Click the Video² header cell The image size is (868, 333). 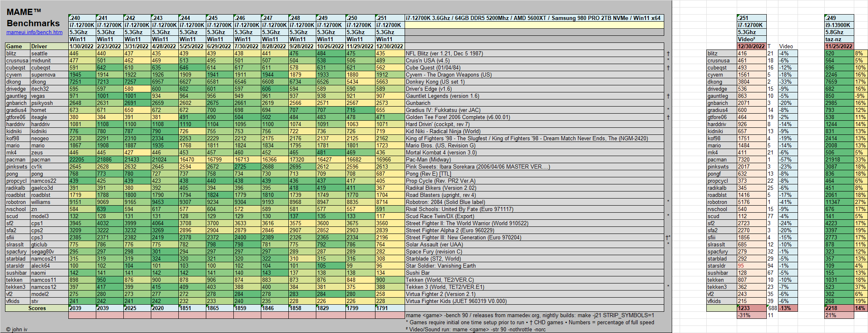tap(751, 39)
